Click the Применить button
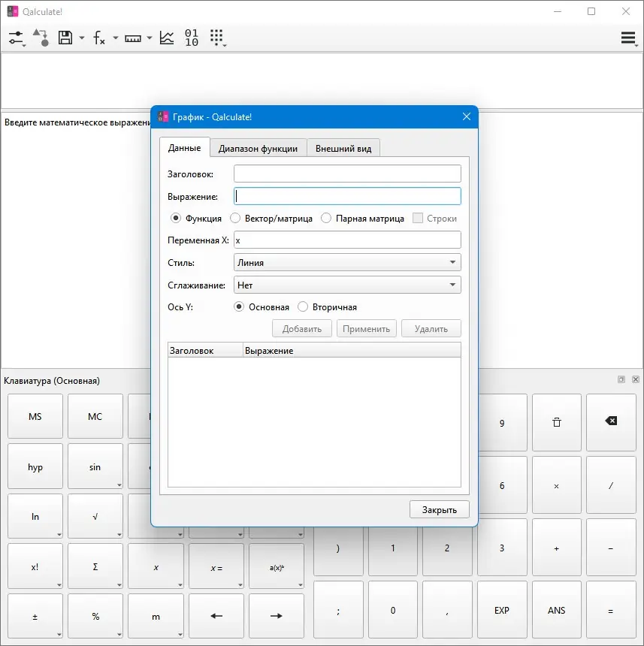Viewport: 644px width, 646px height. pos(366,329)
